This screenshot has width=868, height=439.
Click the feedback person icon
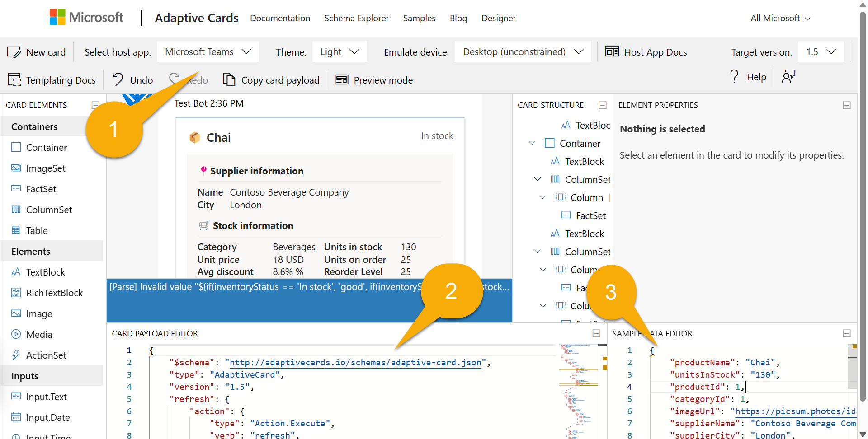point(788,77)
